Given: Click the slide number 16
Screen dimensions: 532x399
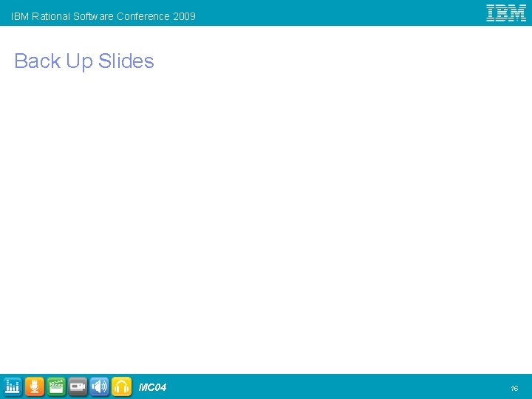Looking at the screenshot, I should [x=514, y=388].
